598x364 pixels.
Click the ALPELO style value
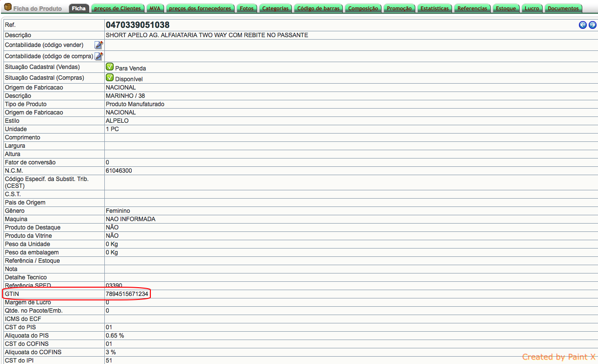[117, 121]
